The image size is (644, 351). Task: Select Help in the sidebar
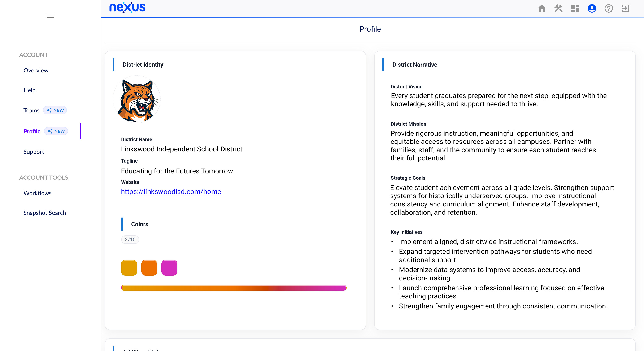point(30,90)
